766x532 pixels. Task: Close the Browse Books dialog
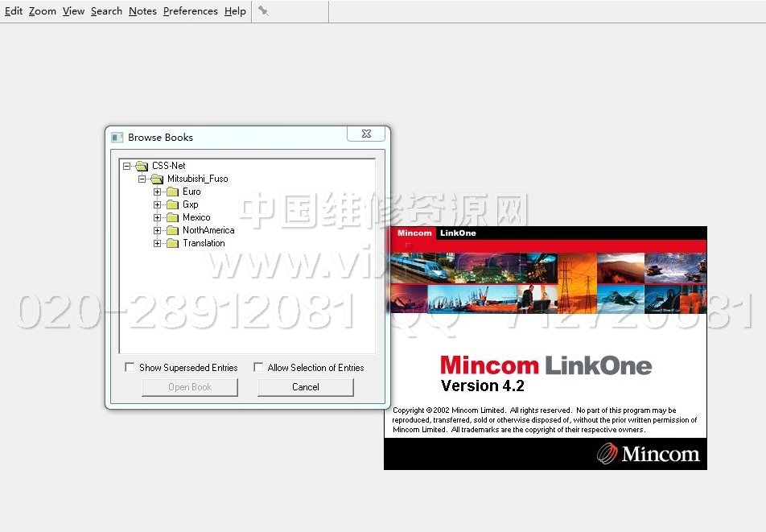[366, 134]
